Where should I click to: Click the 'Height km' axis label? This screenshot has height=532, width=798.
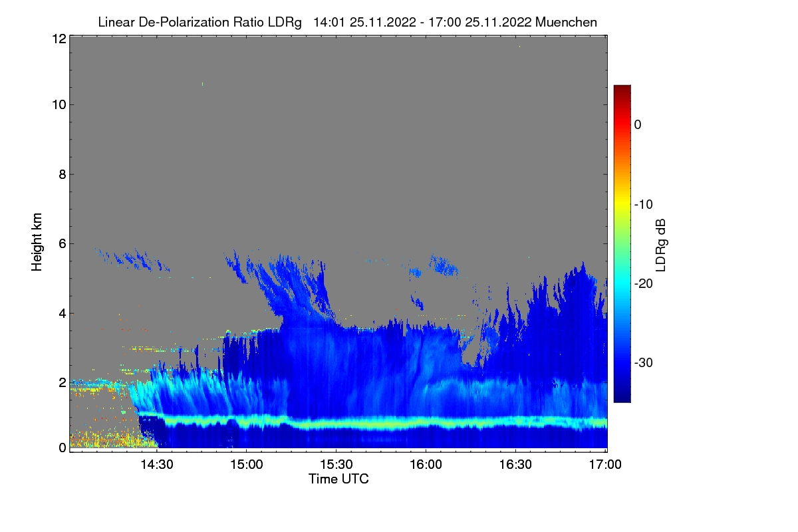[x=37, y=243]
